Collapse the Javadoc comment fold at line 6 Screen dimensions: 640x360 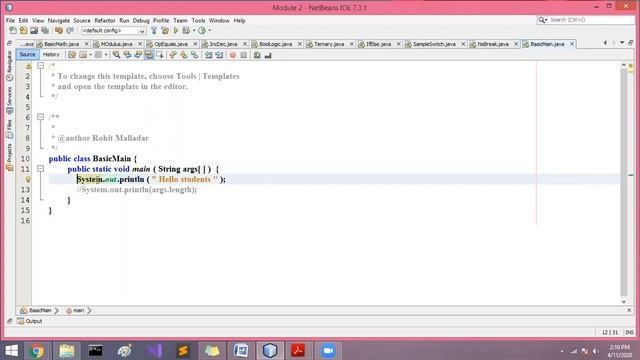pos(40,117)
